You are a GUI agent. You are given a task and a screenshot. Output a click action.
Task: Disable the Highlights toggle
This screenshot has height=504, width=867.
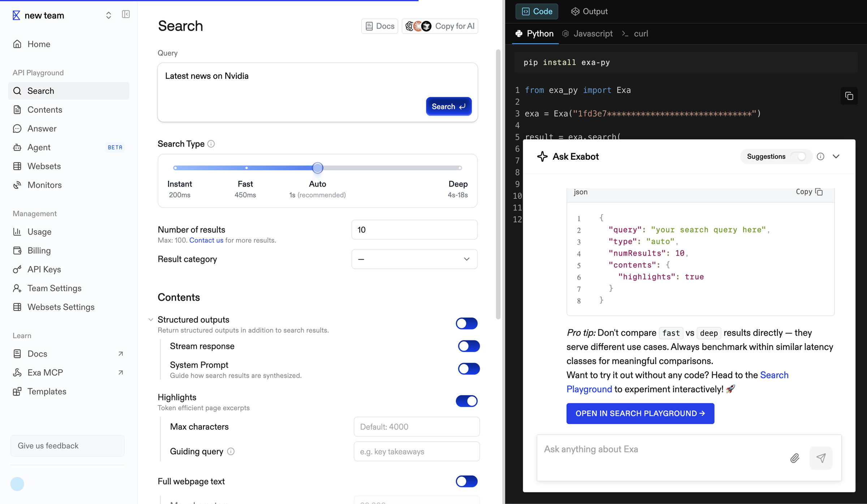466,401
